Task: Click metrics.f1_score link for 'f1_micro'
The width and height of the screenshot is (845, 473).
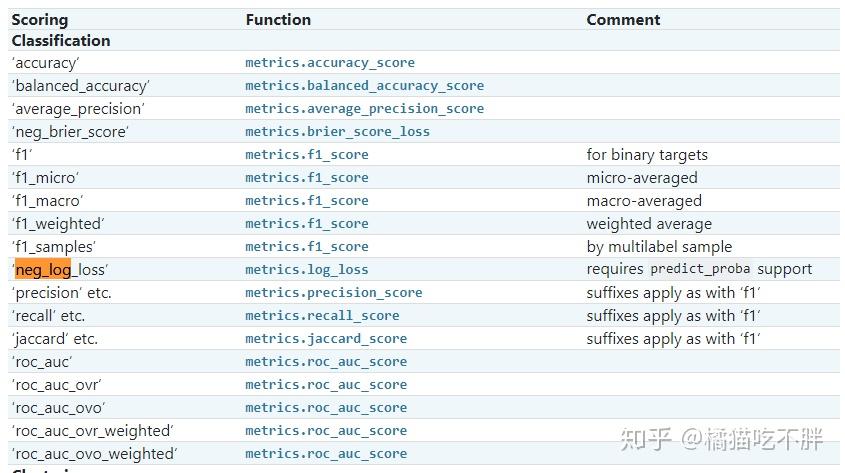Action: click(307, 178)
